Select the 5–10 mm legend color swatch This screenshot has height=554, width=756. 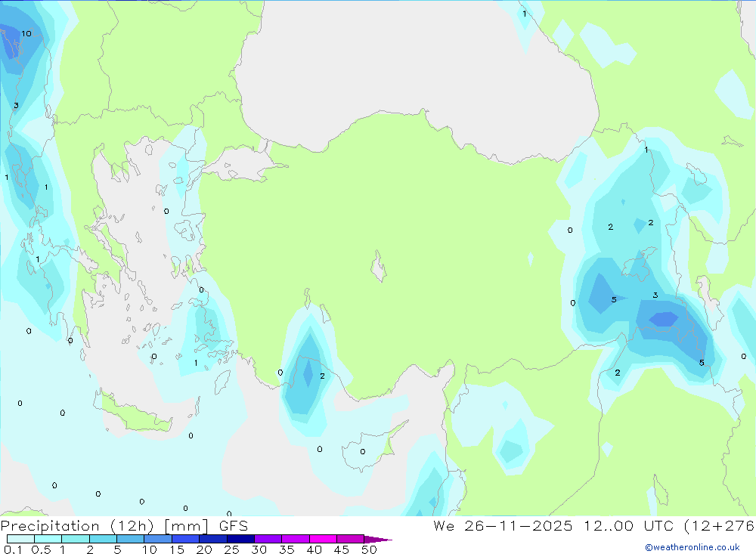tap(131, 539)
